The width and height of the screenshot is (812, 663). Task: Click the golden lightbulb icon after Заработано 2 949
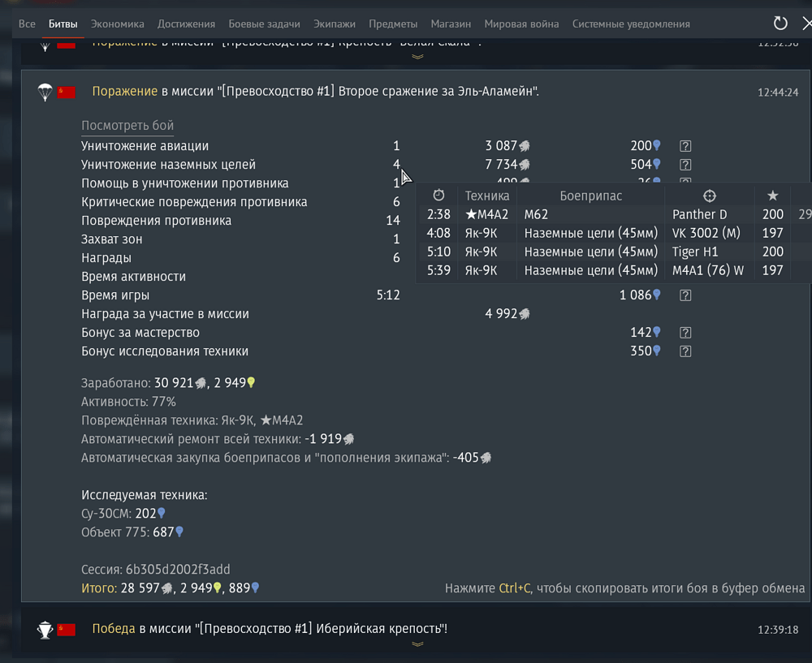251,382
